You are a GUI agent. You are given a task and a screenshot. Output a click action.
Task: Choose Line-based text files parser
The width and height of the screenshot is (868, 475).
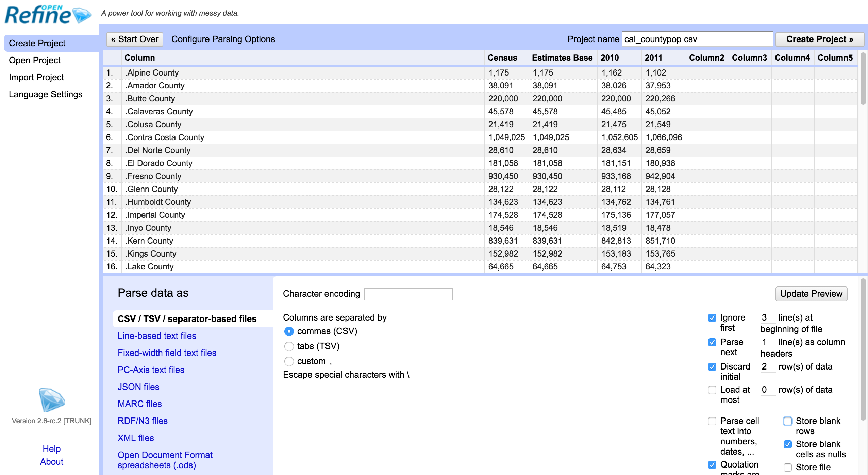[x=157, y=336]
